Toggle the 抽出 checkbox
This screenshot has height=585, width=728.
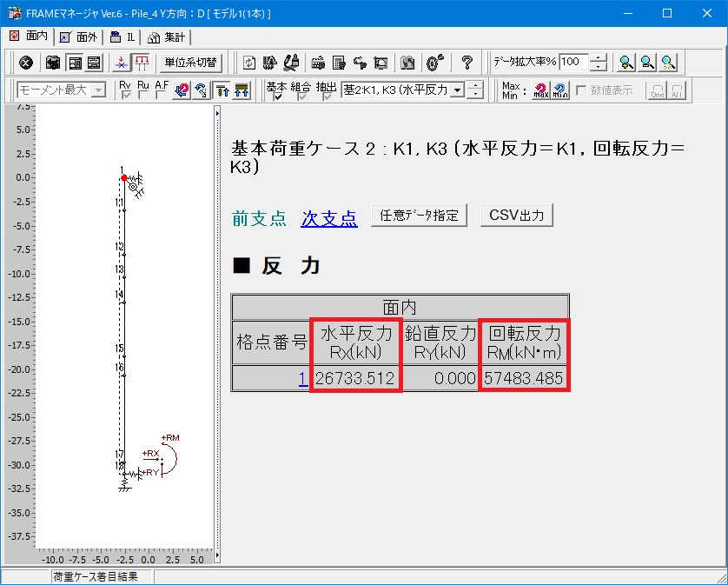tap(326, 96)
